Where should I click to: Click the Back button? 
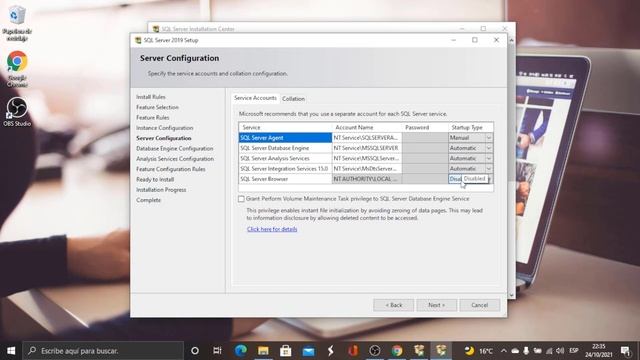coord(393,305)
